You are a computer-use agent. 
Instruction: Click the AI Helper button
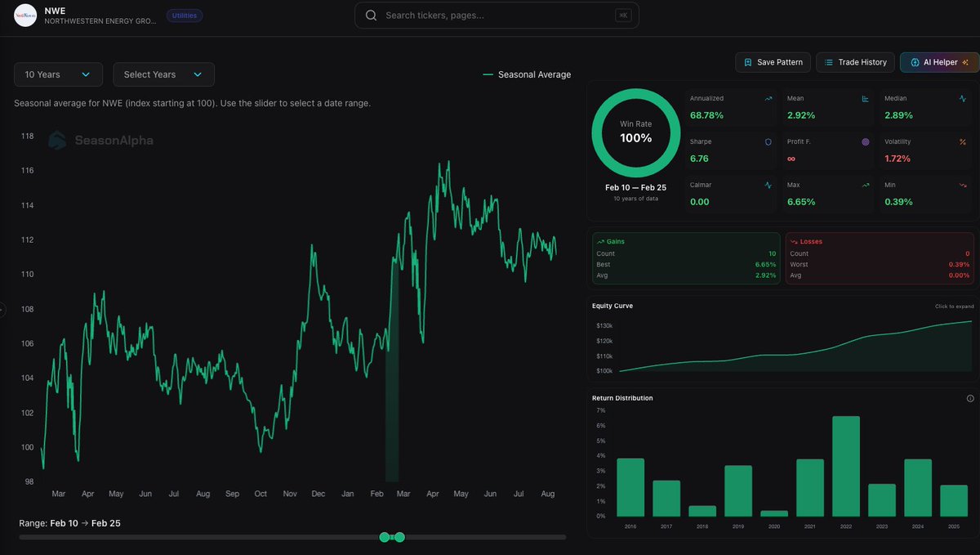[938, 62]
